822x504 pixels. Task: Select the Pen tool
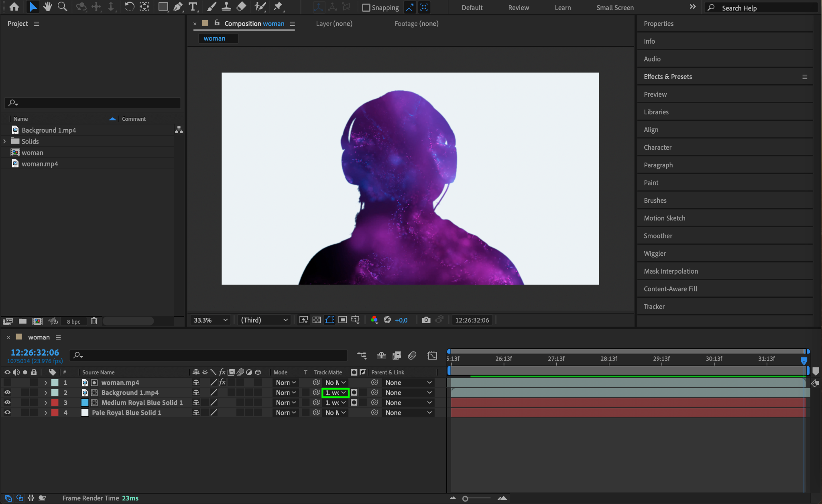pos(178,7)
